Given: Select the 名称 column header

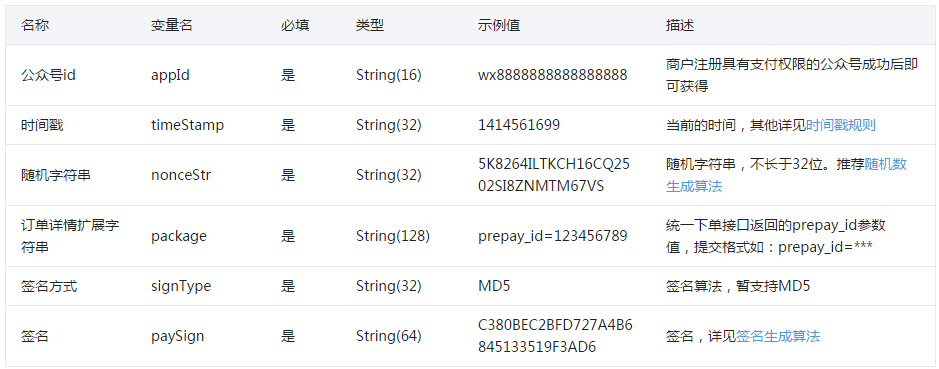Looking at the screenshot, I should pos(35,25).
